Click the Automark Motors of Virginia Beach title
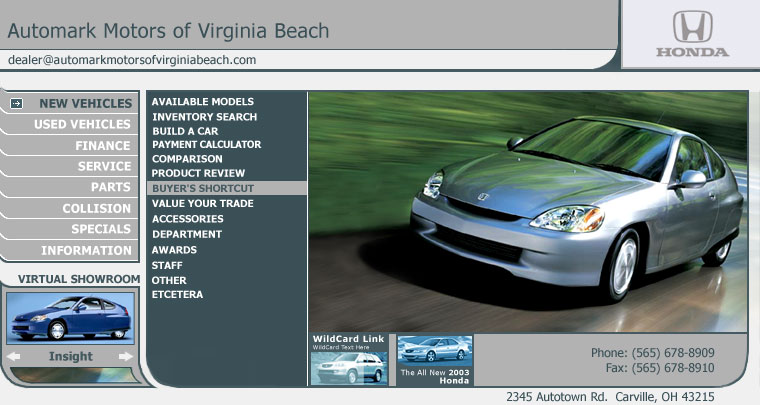Image resolution: width=760 pixels, height=405 pixels. (168, 31)
